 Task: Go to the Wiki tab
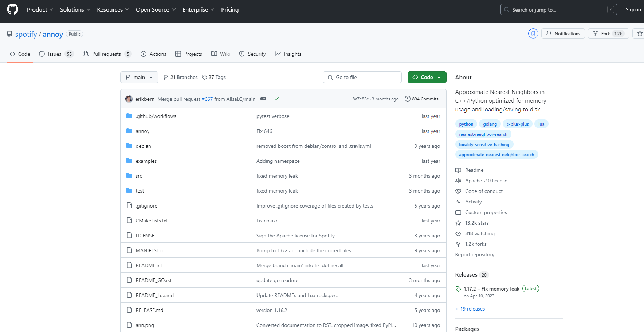coord(220,54)
